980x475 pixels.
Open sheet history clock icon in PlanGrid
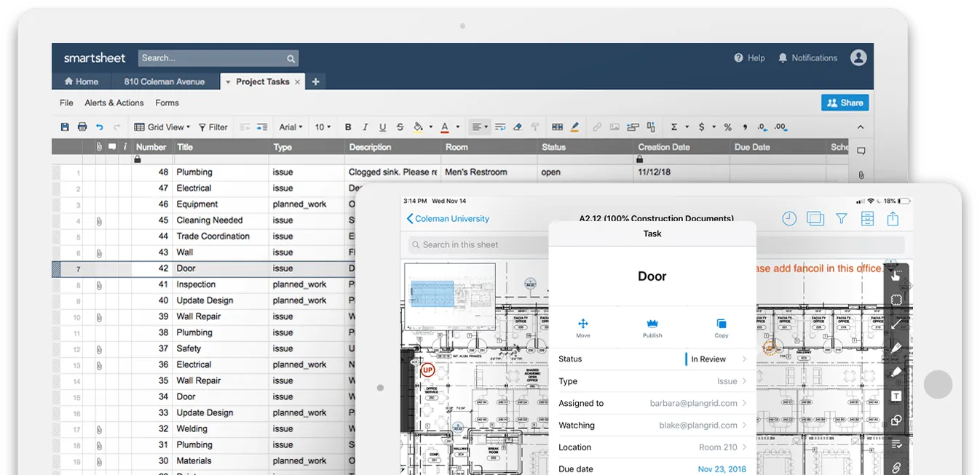pos(789,218)
